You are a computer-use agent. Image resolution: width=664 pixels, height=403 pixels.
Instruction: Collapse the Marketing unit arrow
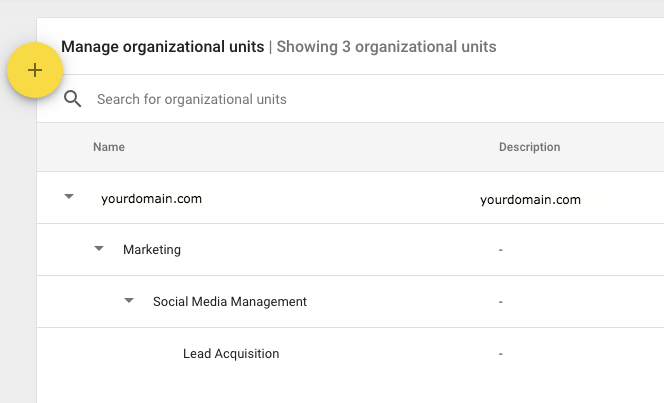coord(99,248)
